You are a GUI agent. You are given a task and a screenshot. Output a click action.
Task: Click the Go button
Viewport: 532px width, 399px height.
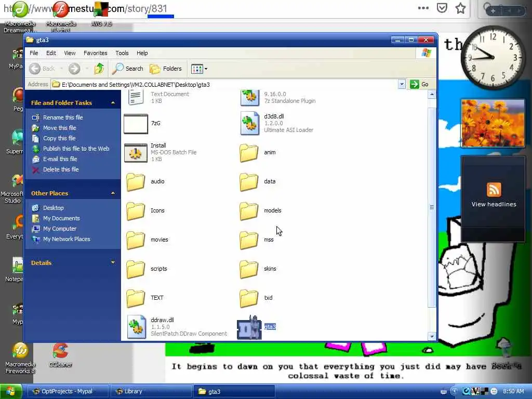[419, 84]
